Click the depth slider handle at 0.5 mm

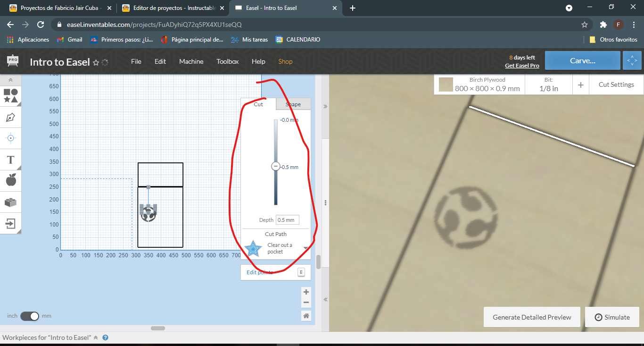[x=276, y=166]
